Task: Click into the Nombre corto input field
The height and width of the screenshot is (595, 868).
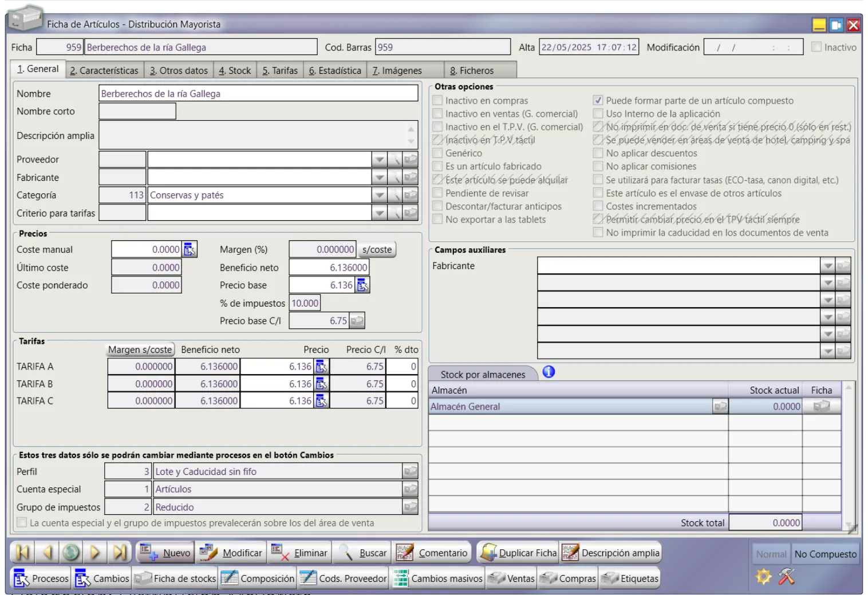Action: point(137,112)
